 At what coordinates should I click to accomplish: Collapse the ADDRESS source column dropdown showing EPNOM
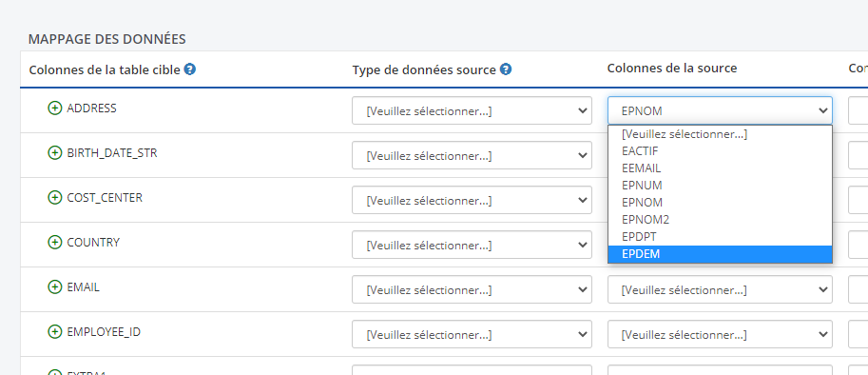pyautogui.click(x=720, y=110)
